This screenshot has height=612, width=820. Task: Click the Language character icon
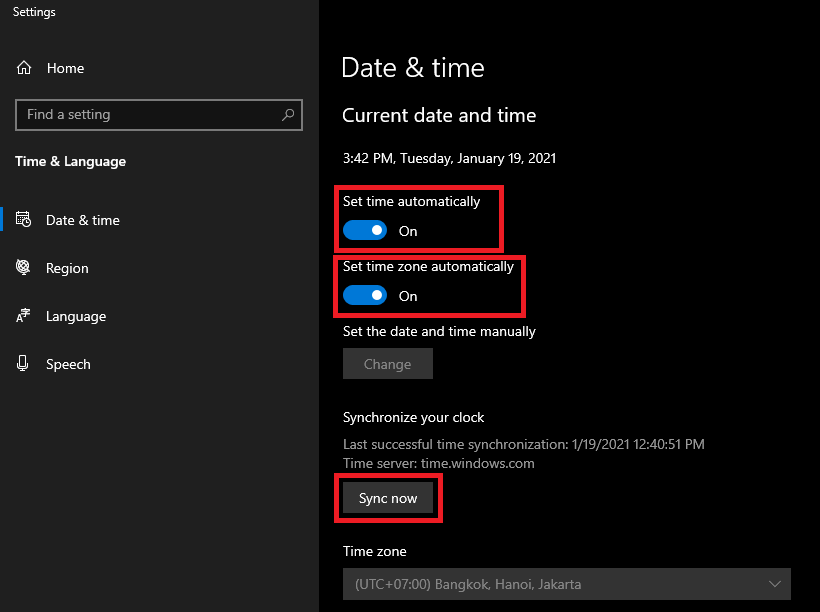pos(24,316)
